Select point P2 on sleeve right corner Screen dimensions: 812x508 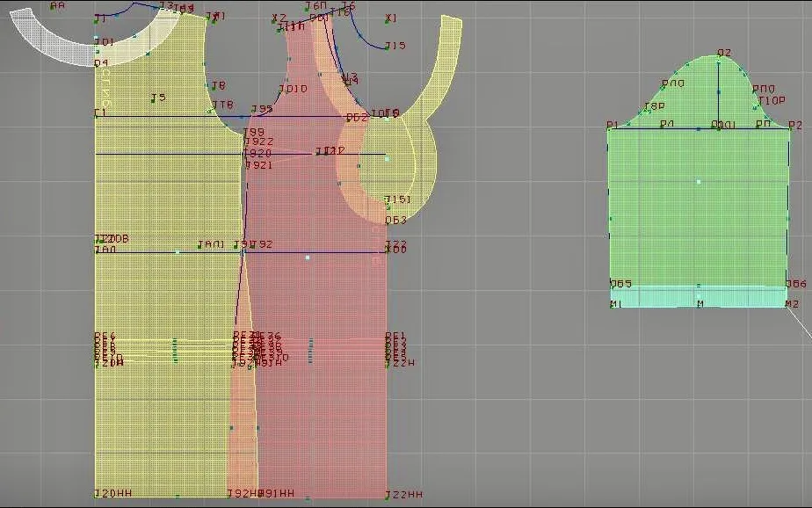[789, 129]
